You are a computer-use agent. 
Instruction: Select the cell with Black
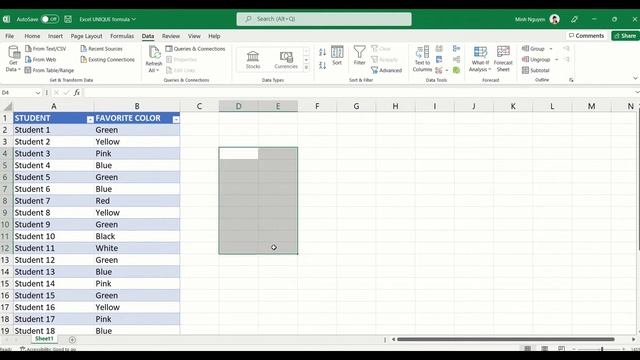[137, 236]
